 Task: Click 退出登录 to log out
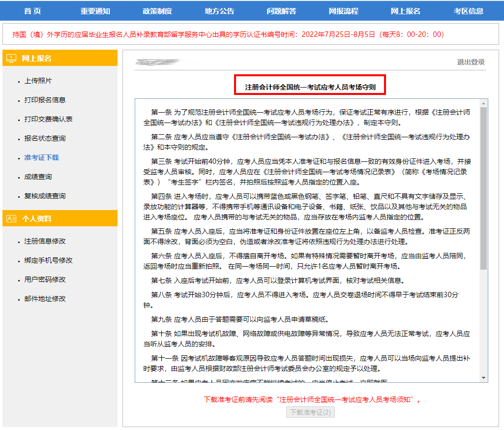[x=471, y=62]
